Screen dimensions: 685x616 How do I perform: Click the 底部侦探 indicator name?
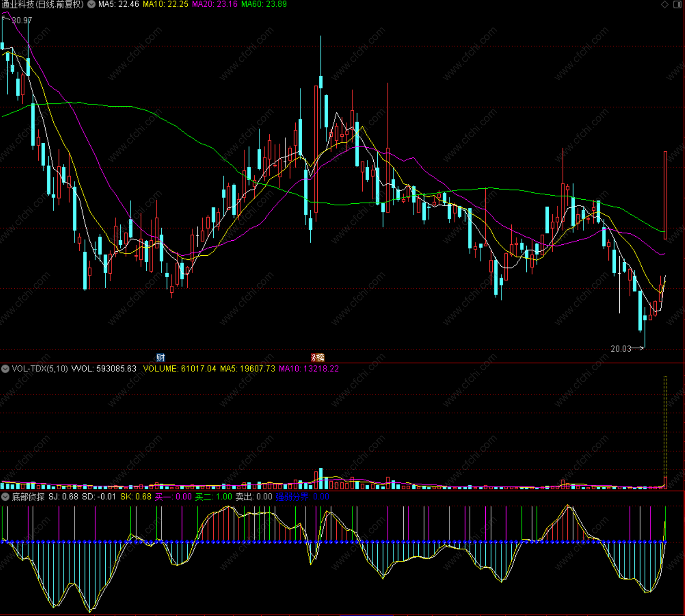tap(28, 497)
